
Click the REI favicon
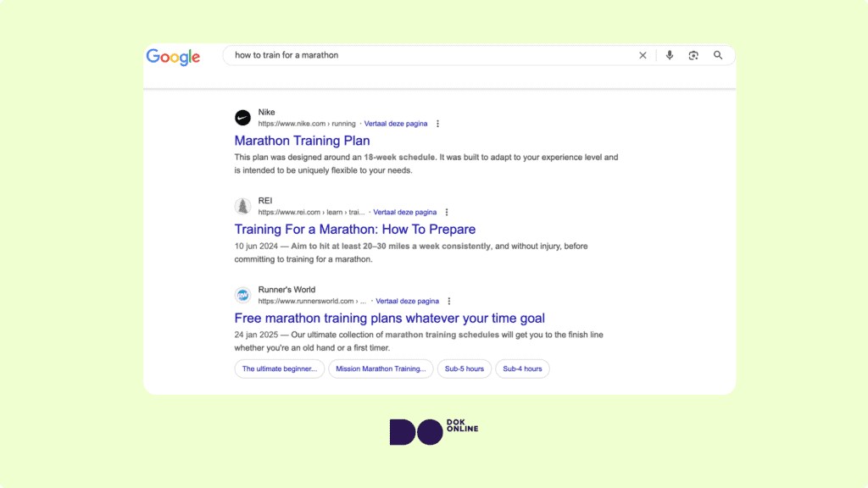242,207
